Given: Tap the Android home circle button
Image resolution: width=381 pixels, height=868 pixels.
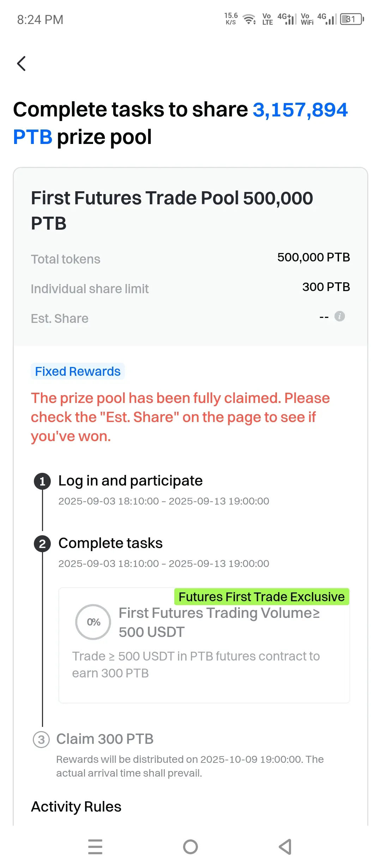Looking at the screenshot, I should click(190, 847).
